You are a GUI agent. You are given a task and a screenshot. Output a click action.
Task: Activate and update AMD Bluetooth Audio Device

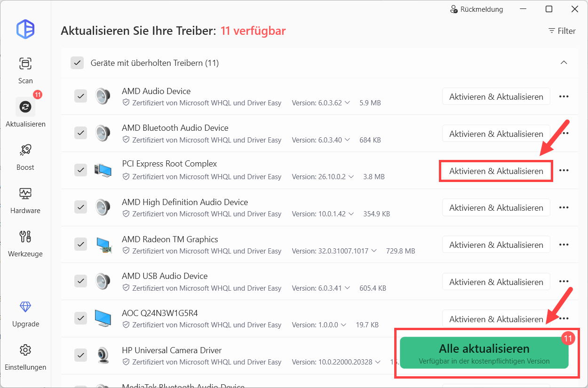496,134
